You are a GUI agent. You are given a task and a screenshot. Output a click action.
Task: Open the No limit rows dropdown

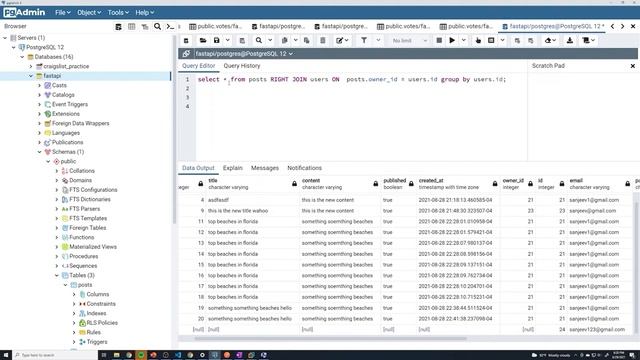click(x=409, y=40)
